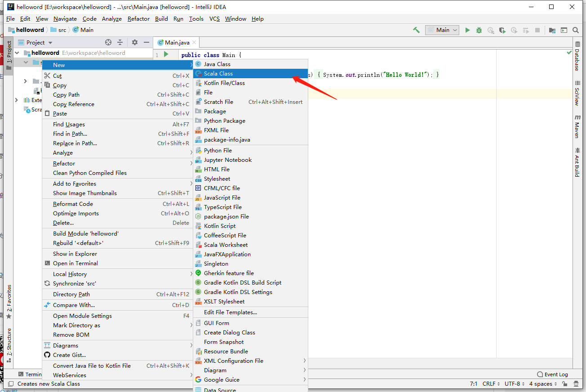The height and width of the screenshot is (392, 586).
Task: Click the tool windows toggle icon at bottom-left
Action: tap(11, 384)
